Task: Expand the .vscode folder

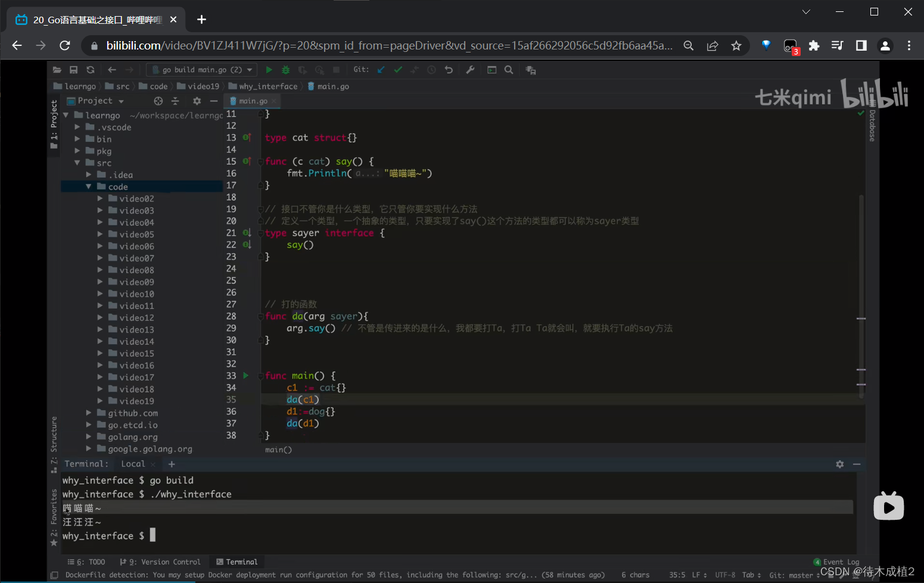Action: click(x=77, y=127)
